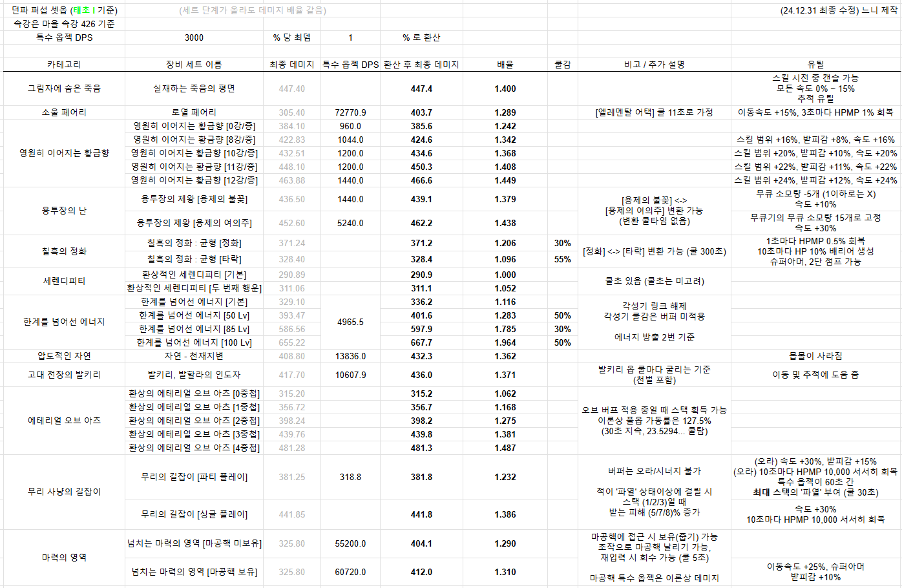This screenshot has width=902, height=588.
Task: Select the '비고 / 추가 설명' header cell
Action: click(x=654, y=65)
